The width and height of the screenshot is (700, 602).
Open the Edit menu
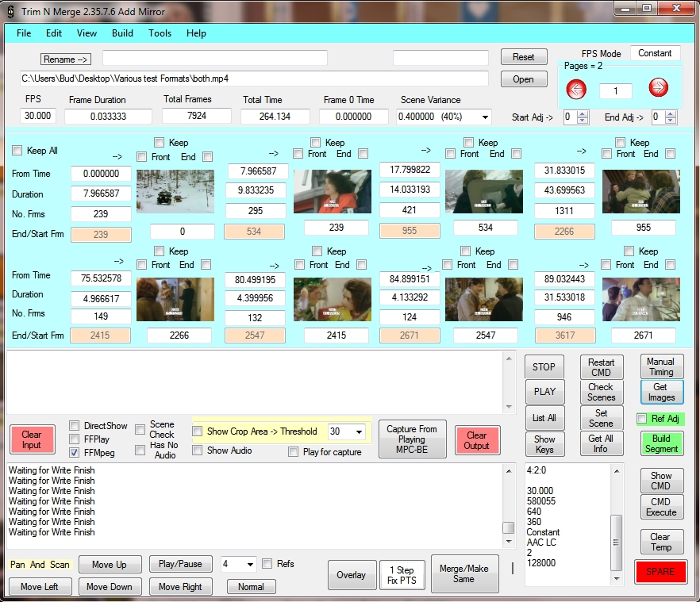tap(54, 33)
